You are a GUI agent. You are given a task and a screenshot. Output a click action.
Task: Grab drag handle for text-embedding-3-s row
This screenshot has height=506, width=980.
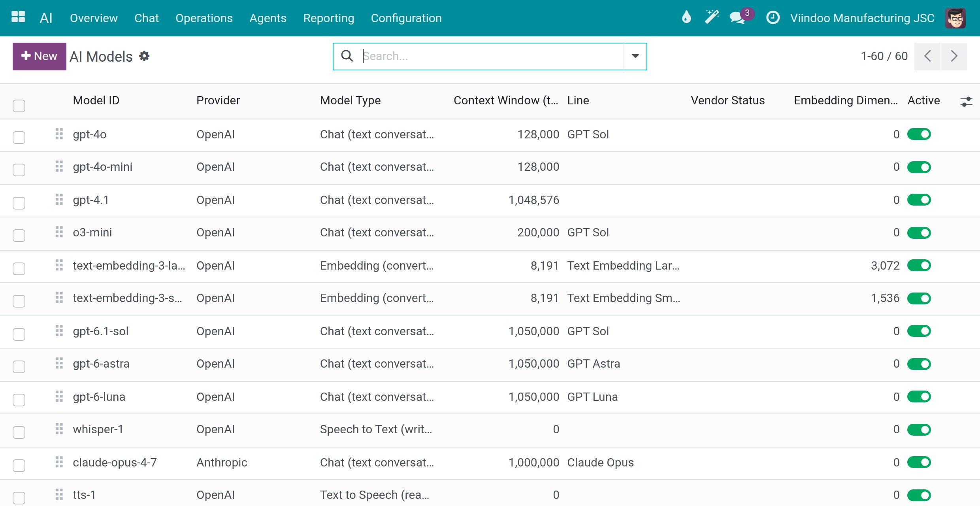[59, 298]
